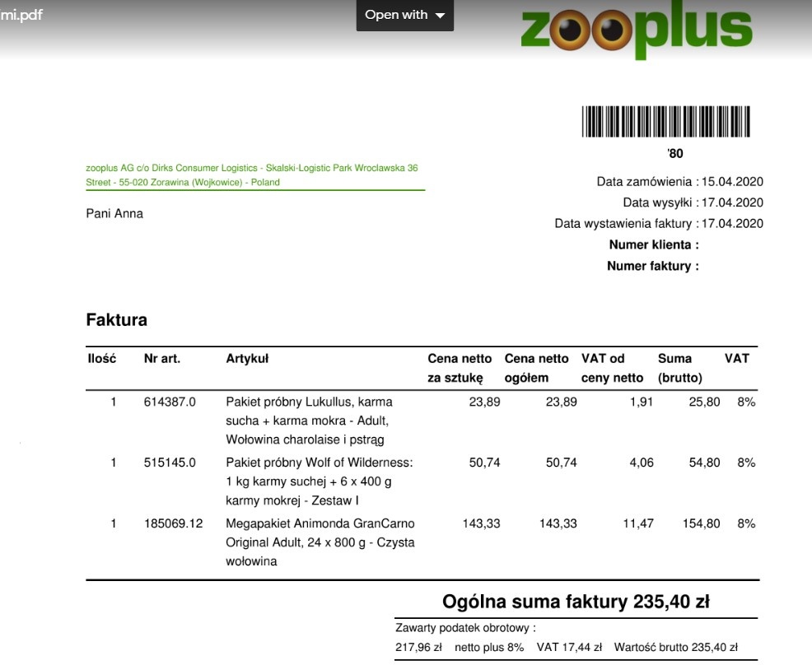Click 'netto plus 8%' in summary
Screen dimensions: 812x665
pos(489,648)
